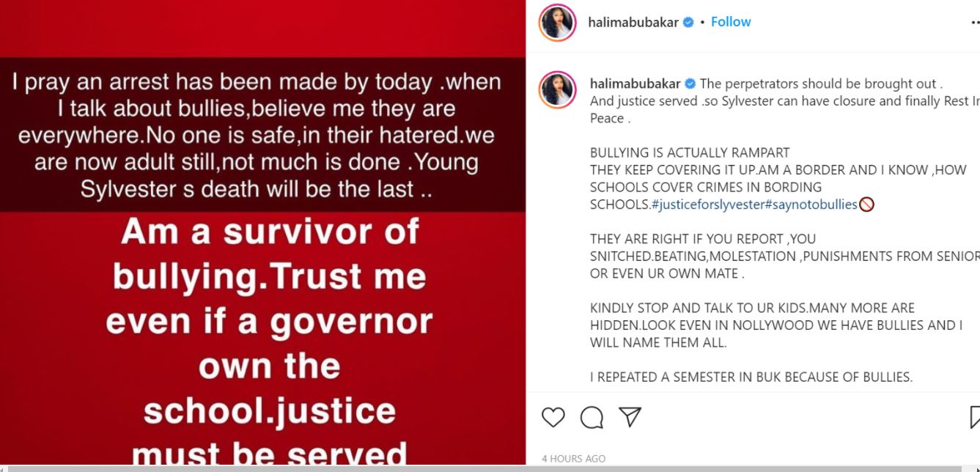This screenshot has width=980, height=472.
Task: Click 'I REPEATED A SEMESTER IN BUK' caption line
Action: coord(751,377)
